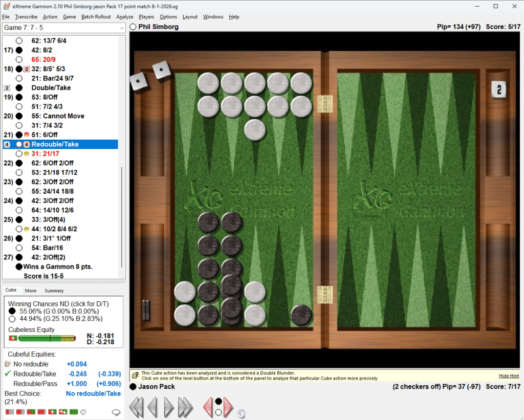
Task: Click the Redouble/Pass equity +1.000 value
Action: [x=77, y=384]
